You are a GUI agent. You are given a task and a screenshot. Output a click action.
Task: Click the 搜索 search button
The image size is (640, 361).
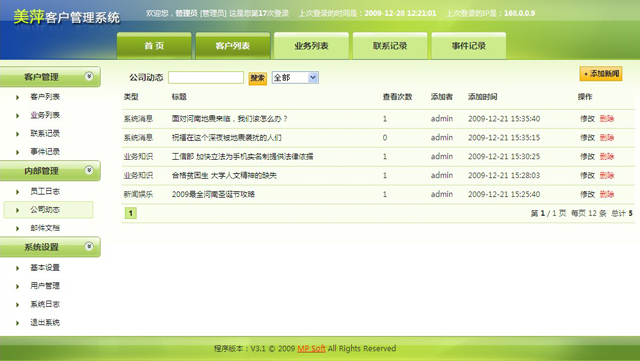258,78
